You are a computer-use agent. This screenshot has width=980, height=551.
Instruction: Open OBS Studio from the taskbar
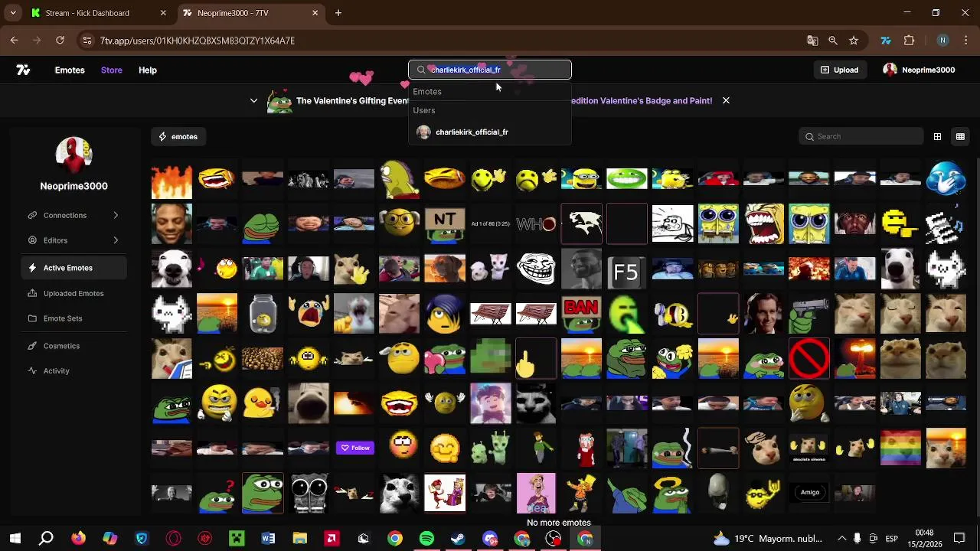pyautogui.click(x=553, y=539)
